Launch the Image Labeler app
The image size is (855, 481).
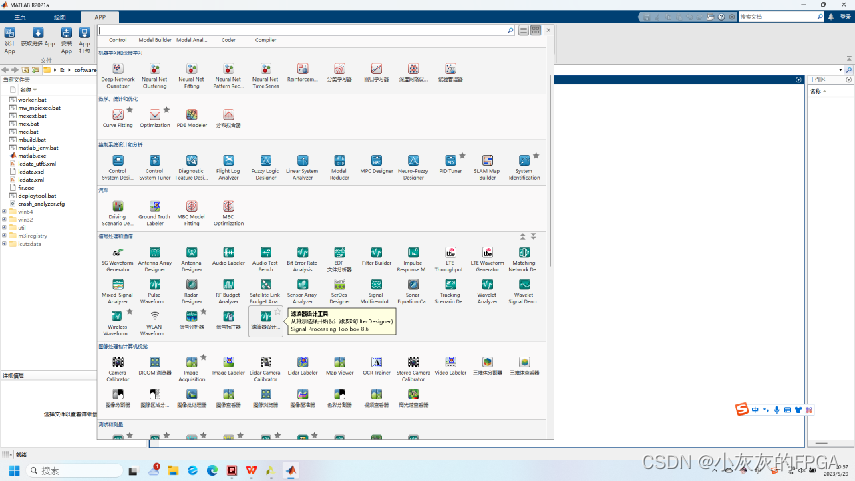(228, 366)
